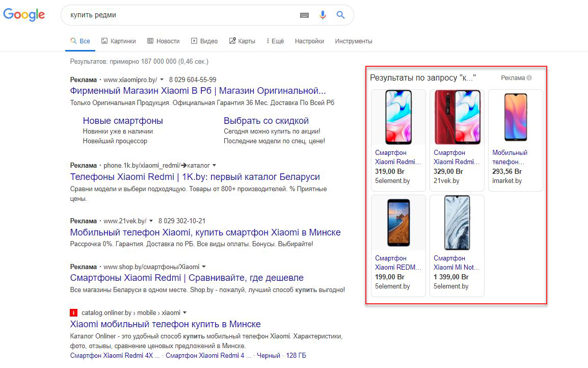Switch to the Новости tab
588x368 pixels.
(163, 41)
